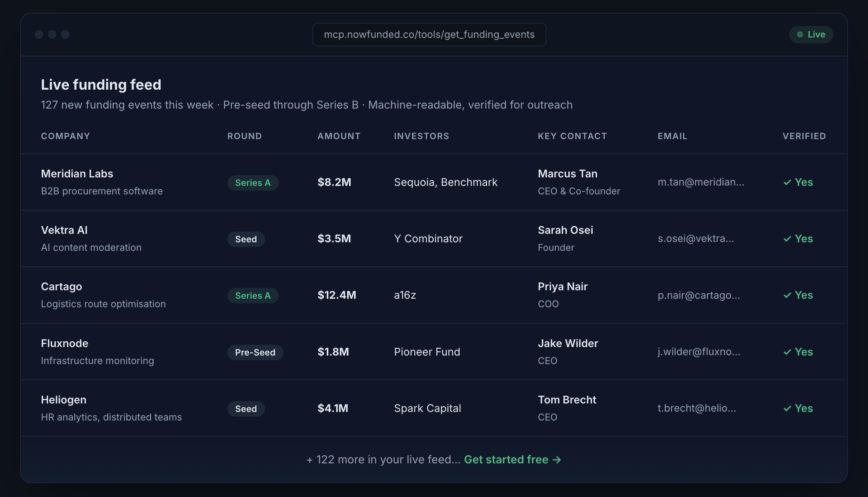Click the $1.8M amount
This screenshot has height=497, width=868.
333,352
